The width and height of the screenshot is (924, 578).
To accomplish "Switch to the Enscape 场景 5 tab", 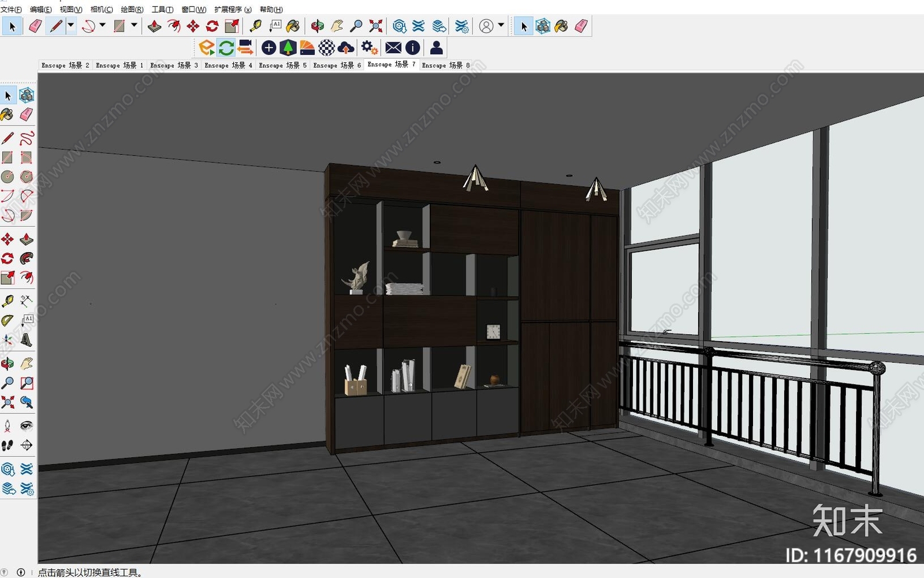I will [x=282, y=65].
